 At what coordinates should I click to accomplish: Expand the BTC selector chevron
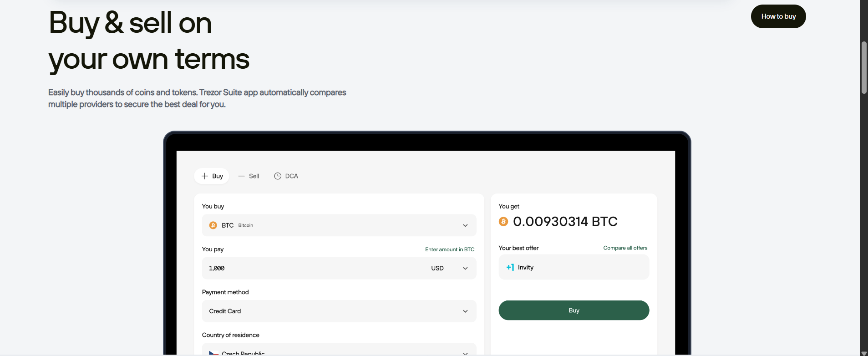465,225
